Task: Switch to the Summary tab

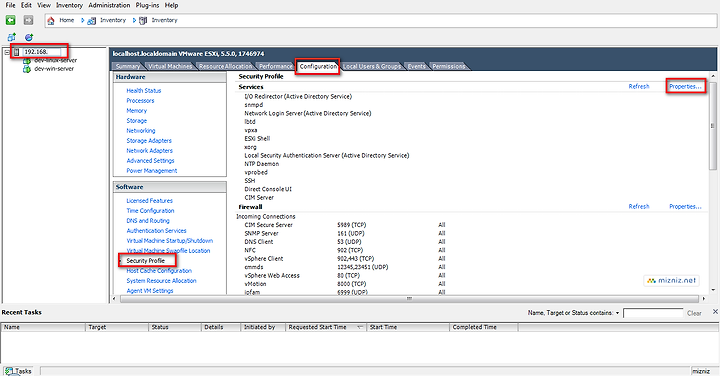Action: coord(128,67)
